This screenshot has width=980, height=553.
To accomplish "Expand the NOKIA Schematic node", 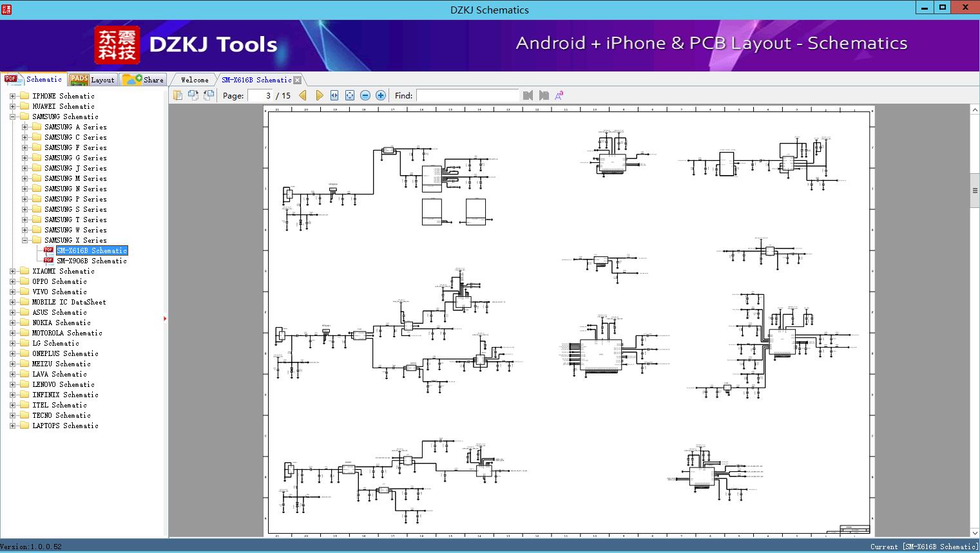I will pos(12,323).
